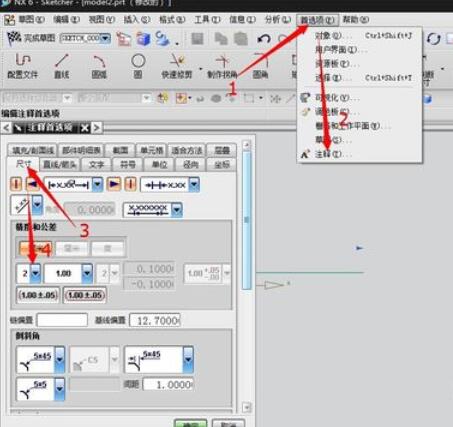
Task: Switch to the Parts List (部件明细表) tab
Action: pyautogui.click(x=81, y=150)
